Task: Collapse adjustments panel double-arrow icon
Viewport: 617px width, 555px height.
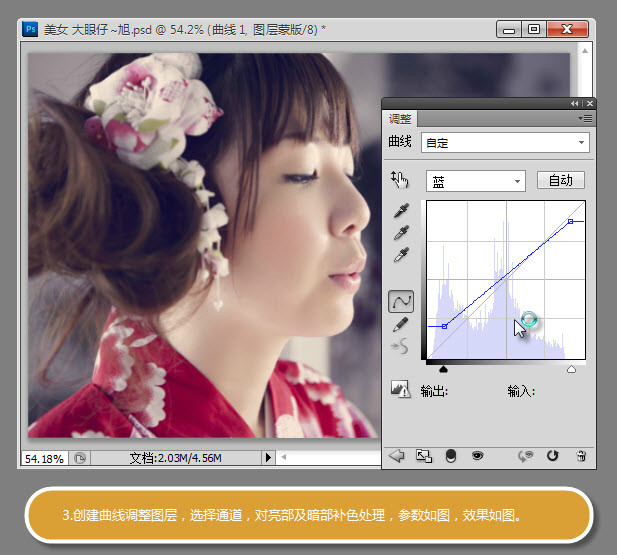Action: click(575, 103)
